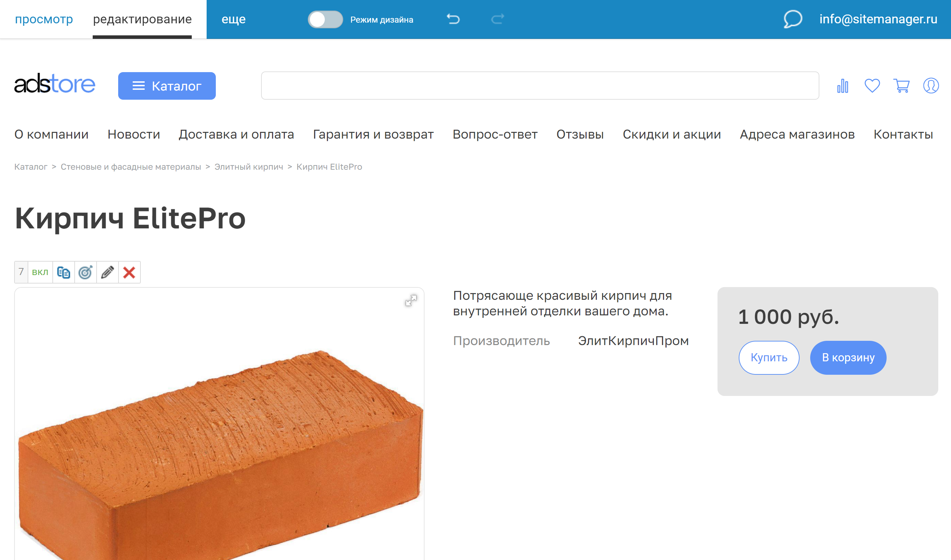Viewport: 951px width, 560px height.
Task: Open product comparison via the bar chart icon
Action: tap(842, 86)
